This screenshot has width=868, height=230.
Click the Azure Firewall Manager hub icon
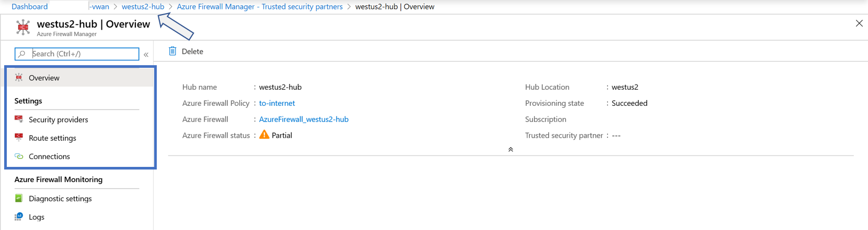23,27
